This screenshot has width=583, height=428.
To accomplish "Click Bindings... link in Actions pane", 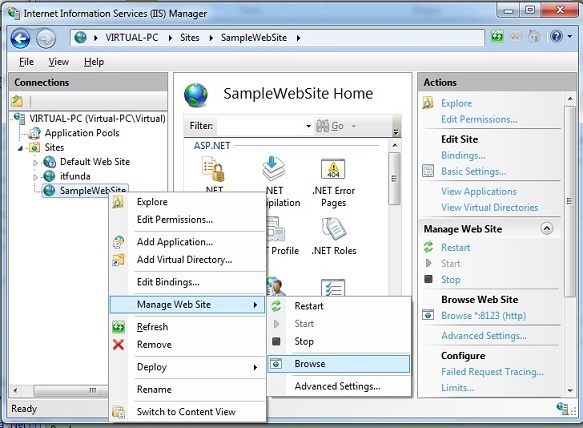I will click(463, 155).
